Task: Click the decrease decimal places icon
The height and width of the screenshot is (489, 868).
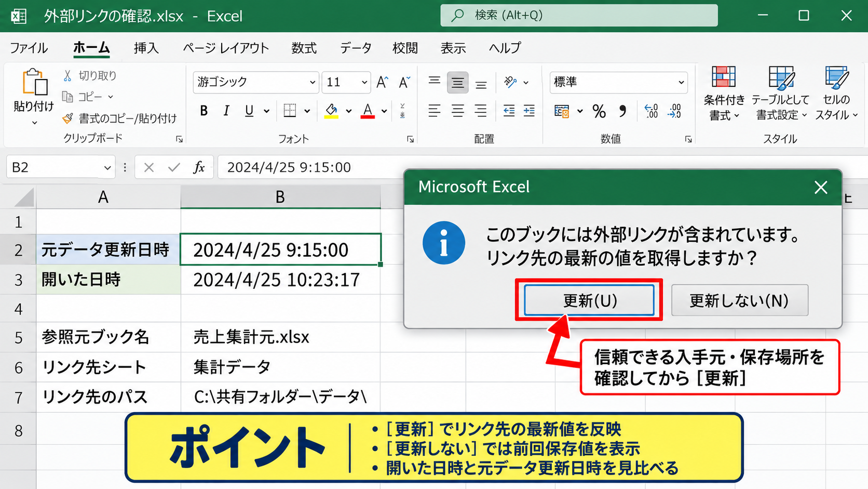Action: click(674, 111)
